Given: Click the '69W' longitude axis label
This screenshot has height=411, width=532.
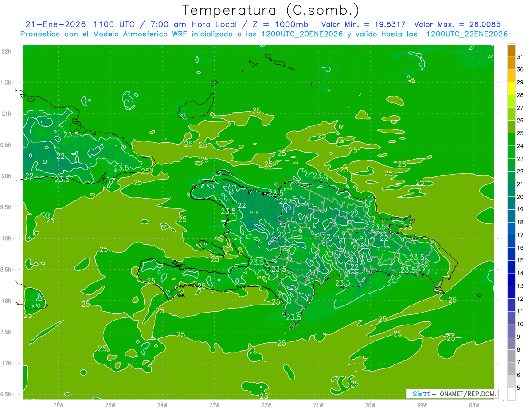Looking at the screenshot, I should (x=422, y=405).
